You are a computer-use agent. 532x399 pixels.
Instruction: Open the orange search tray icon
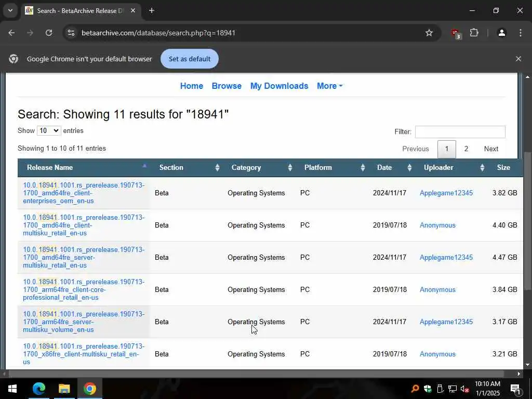pyautogui.click(x=415, y=389)
